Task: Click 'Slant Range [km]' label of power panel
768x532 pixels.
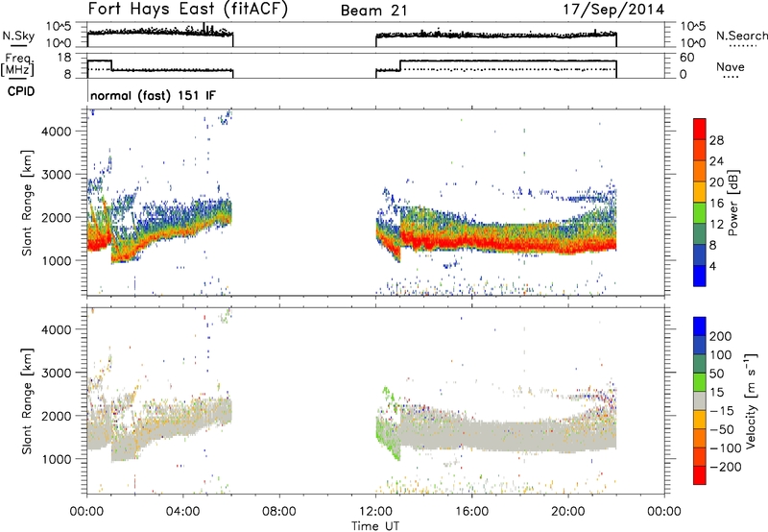Action: click(x=27, y=203)
